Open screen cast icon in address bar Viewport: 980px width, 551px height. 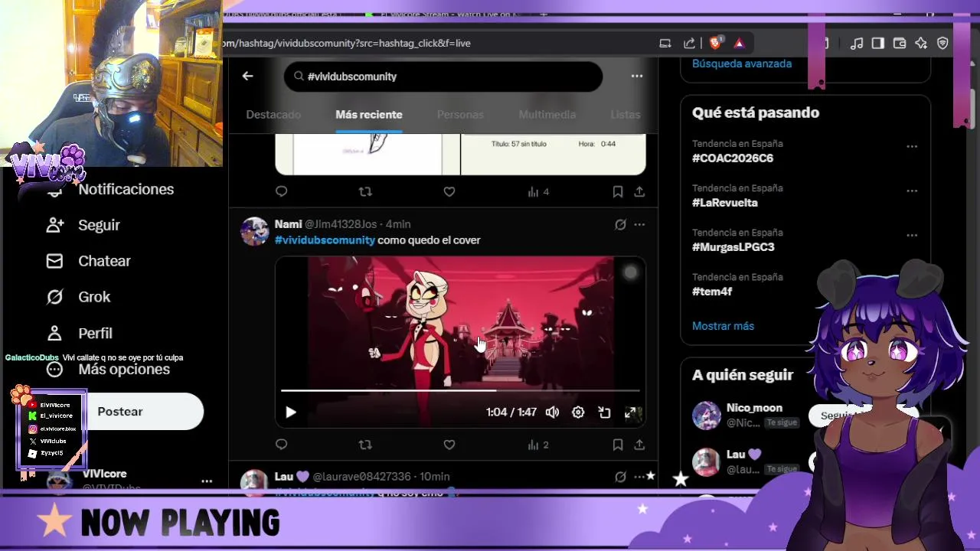pyautogui.click(x=665, y=44)
